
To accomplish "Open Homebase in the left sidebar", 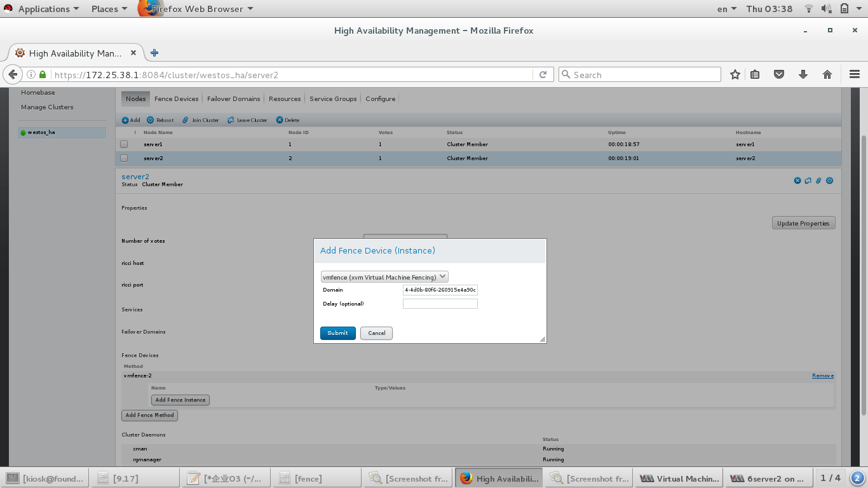I will 38,92.
